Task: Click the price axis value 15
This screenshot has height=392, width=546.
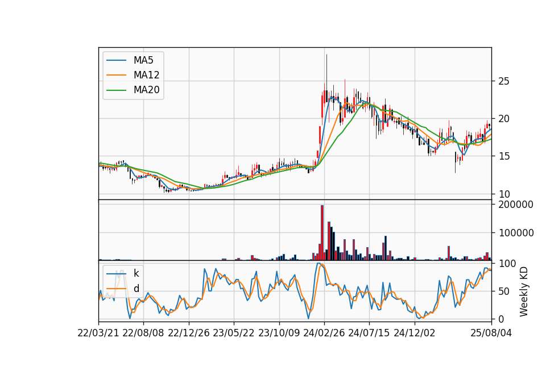Action: tap(504, 157)
